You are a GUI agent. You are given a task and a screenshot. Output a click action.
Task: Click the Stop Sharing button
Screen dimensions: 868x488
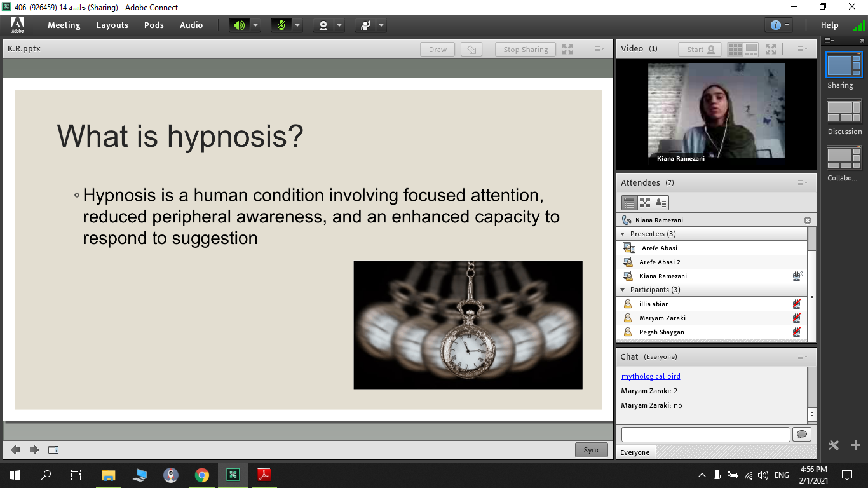(x=526, y=50)
